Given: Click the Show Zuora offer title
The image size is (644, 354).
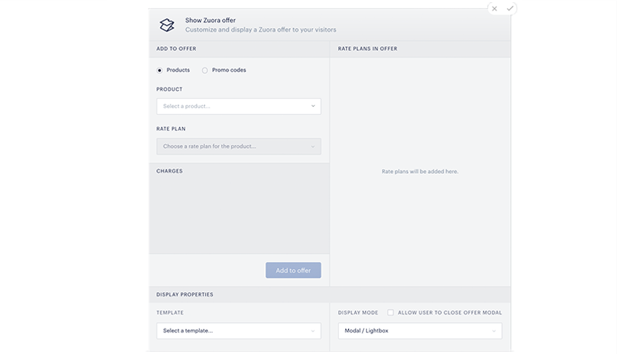Looking at the screenshot, I should coord(210,20).
